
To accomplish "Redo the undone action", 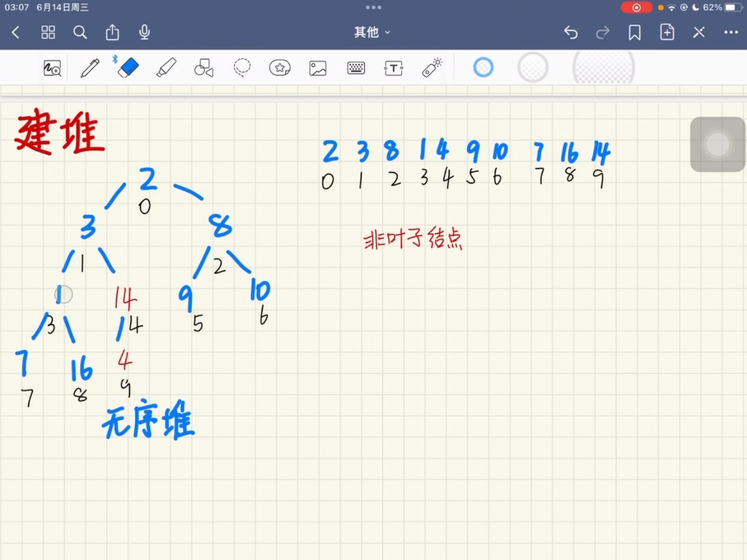I will tap(603, 32).
